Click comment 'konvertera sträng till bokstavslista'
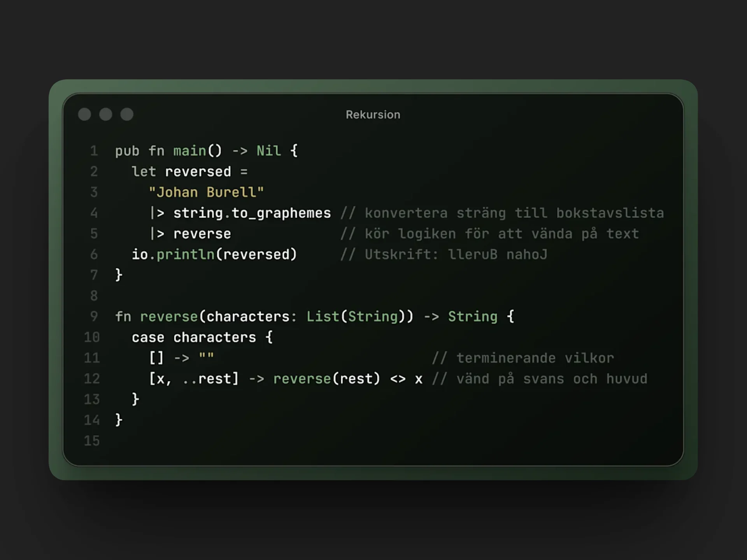This screenshot has height=560, width=747. point(514,213)
